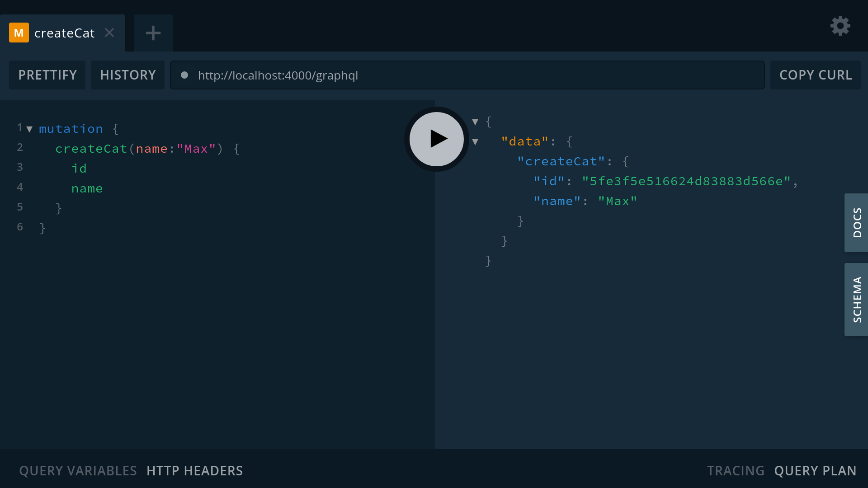868x488 pixels.
Task: Collapse the data object in the response
Action: click(475, 141)
